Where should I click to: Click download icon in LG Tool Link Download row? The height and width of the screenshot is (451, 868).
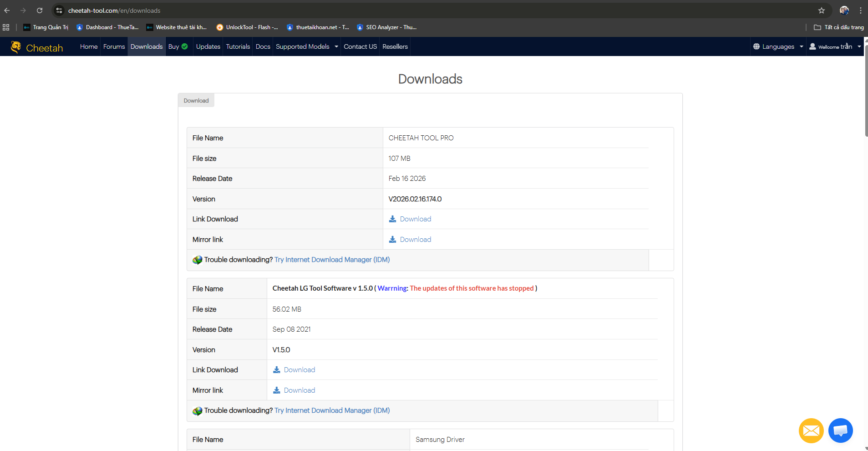276,370
